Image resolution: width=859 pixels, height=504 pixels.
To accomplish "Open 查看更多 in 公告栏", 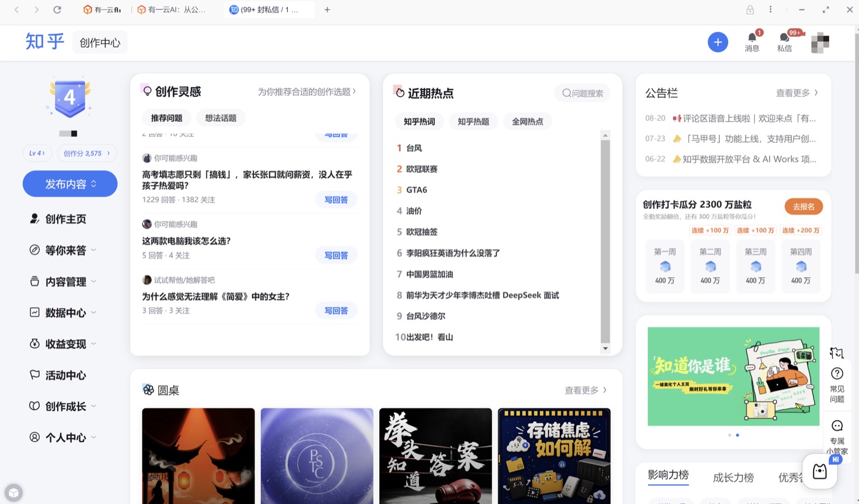I will click(797, 93).
